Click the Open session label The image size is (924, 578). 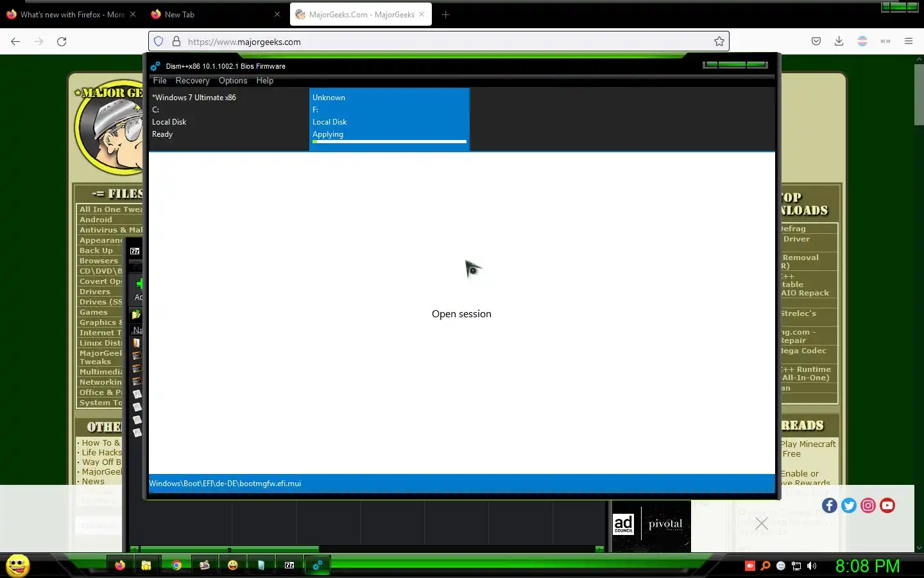point(461,314)
